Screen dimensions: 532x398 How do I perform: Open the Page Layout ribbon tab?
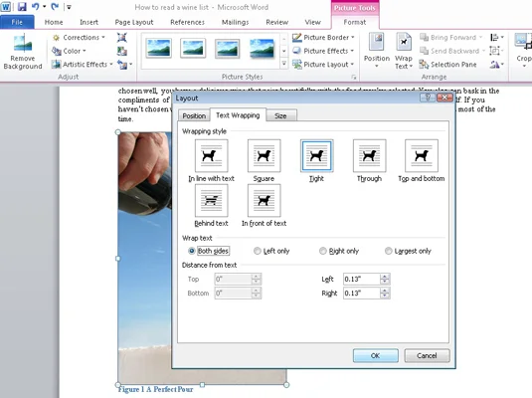point(134,22)
